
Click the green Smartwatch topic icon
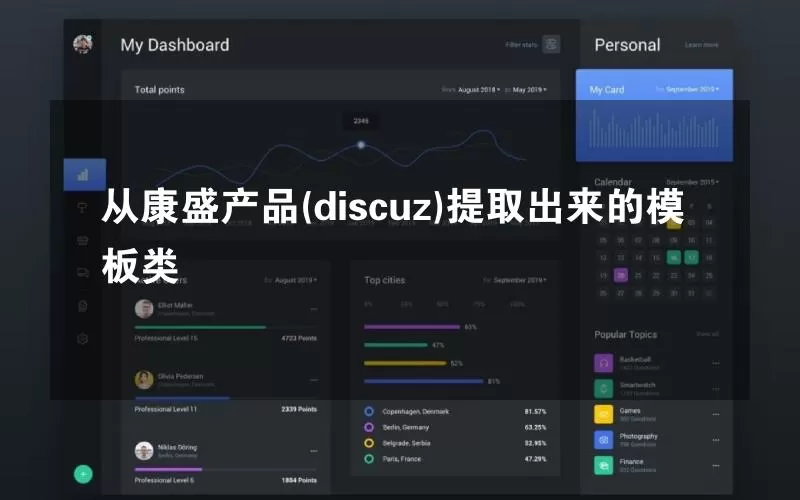point(604,389)
